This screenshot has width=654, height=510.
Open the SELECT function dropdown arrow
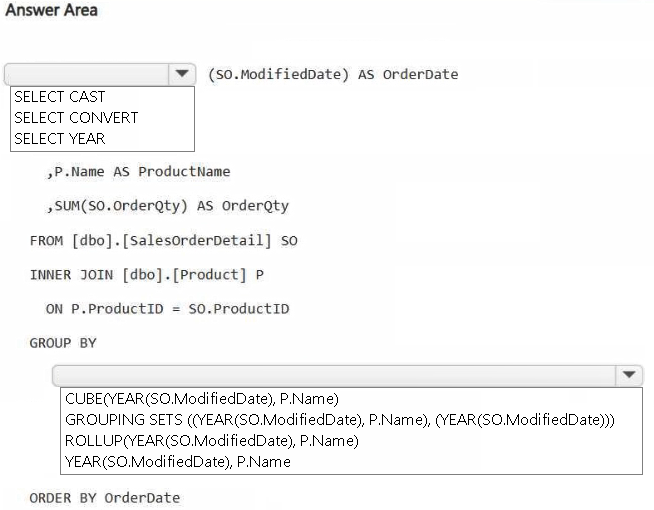point(181,75)
